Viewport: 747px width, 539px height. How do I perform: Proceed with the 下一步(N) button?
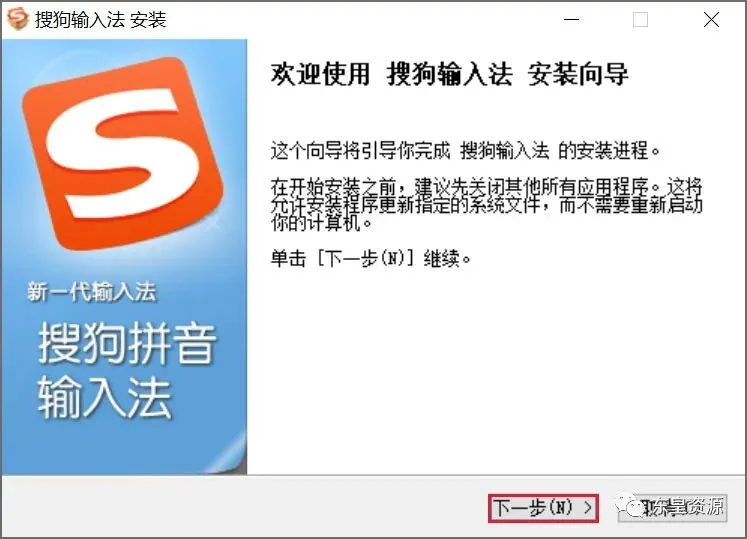point(543,508)
